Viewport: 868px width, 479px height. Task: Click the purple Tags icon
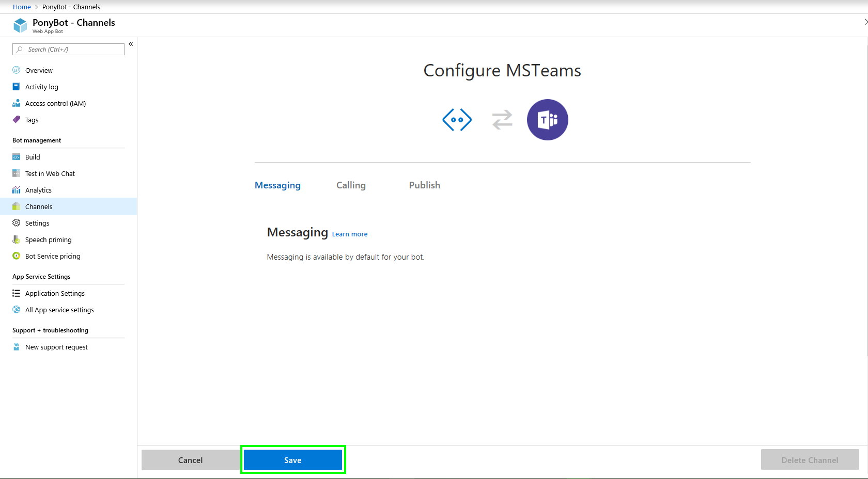pos(17,120)
